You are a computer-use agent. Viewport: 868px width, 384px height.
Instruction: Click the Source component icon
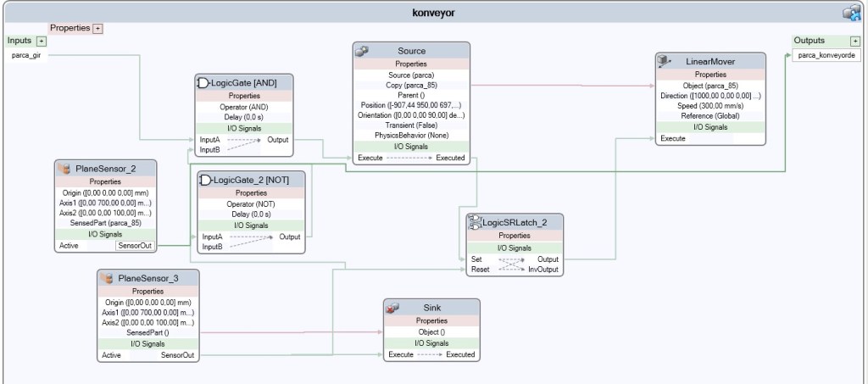(362, 51)
